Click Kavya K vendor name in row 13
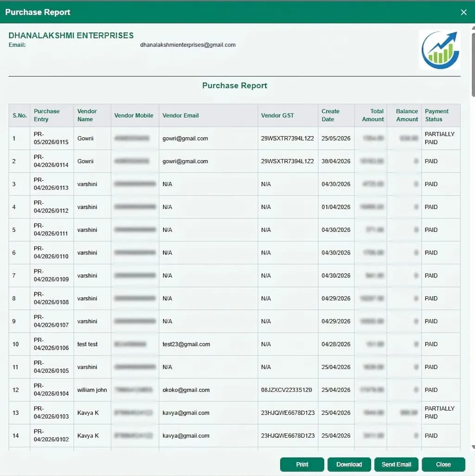Image resolution: width=475 pixels, height=476 pixels. coord(88,413)
